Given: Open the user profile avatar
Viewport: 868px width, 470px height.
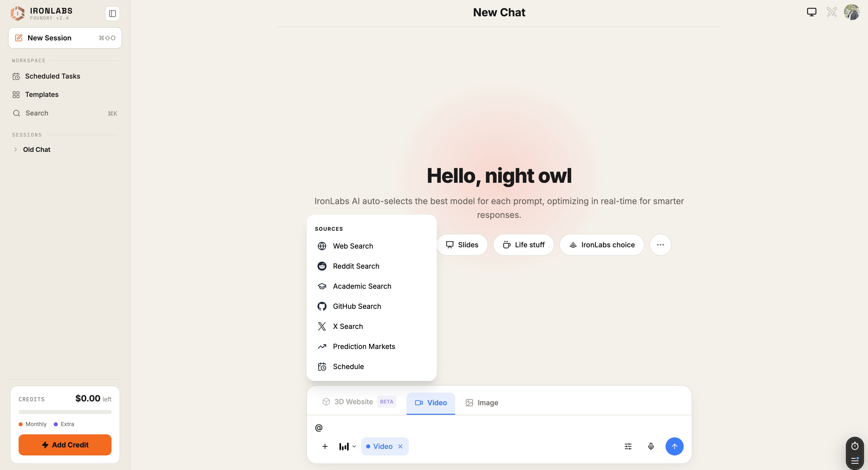Looking at the screenshot, I should tap(852, 12).
